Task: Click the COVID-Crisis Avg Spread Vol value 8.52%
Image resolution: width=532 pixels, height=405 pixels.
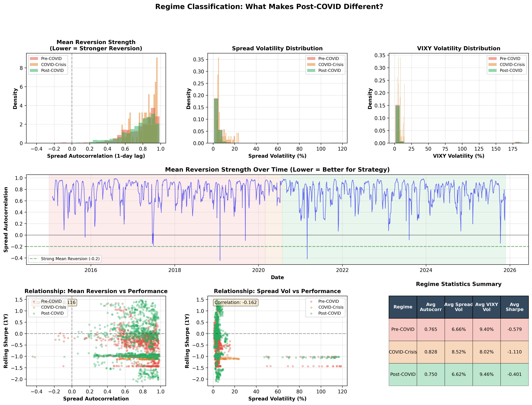Action: click(458, 352)
